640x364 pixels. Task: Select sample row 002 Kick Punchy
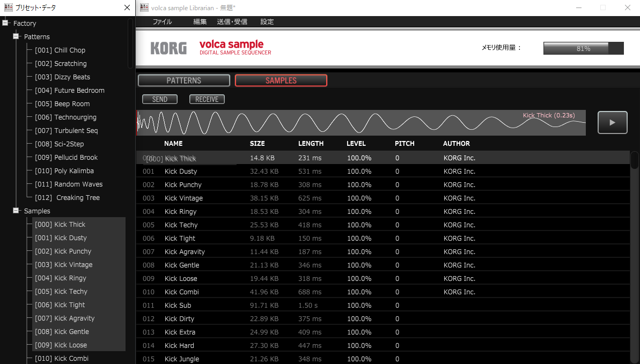pyautogui.click(x=383, y=185)
